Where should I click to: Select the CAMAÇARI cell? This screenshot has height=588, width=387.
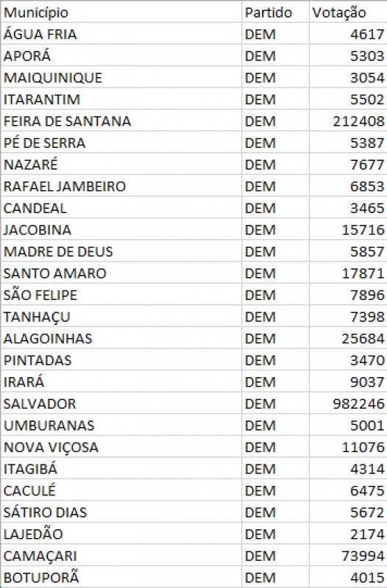(121, 556)
